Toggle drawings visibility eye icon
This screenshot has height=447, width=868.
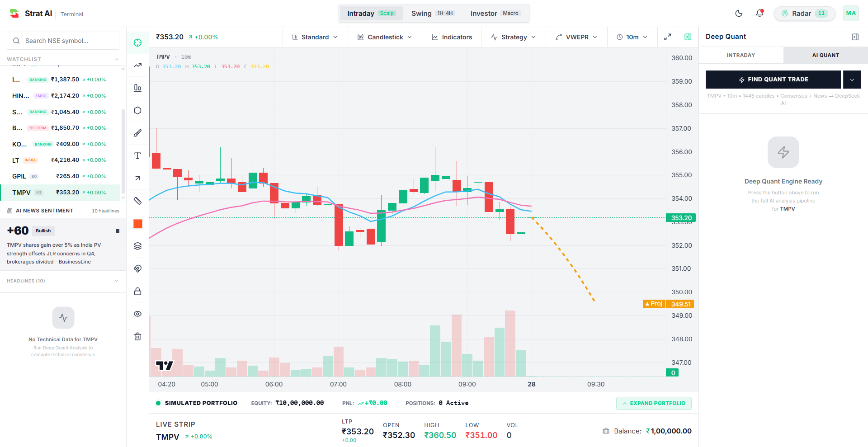138,314
